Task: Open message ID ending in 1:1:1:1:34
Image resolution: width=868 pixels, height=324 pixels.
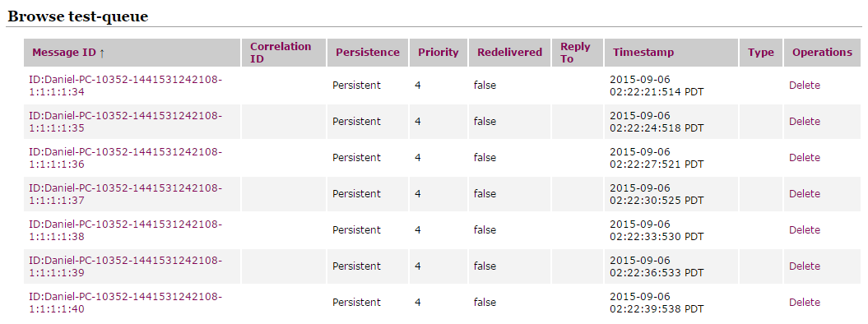Action: (125, 86)
